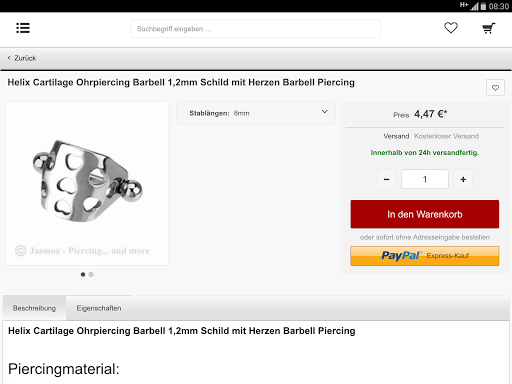The width and height of the screenshot is (512, 384).
Task: Go back using the Zurück arrow
Action: [22, 58]
